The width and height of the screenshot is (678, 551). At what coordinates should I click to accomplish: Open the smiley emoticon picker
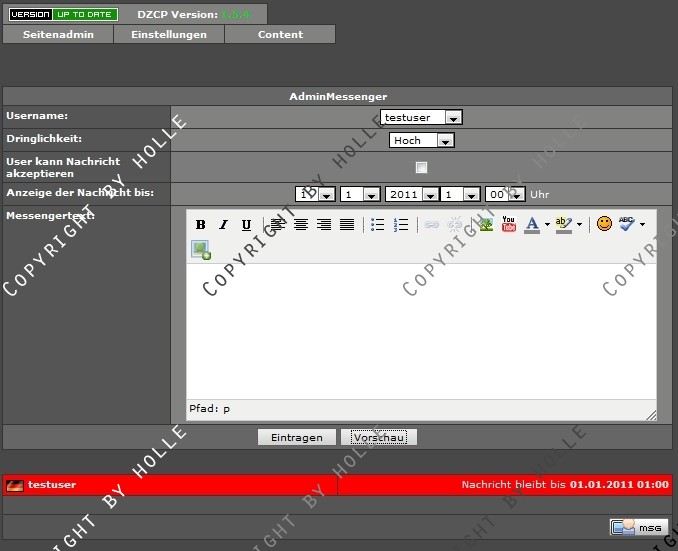(x=604, y=224)
